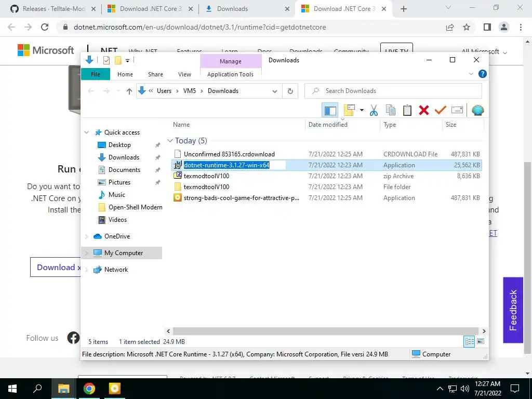The height and width of the screenshot is (399, 532).
Task: Switch to the Details view icon in the status bar
Action: tap(469, 342)
